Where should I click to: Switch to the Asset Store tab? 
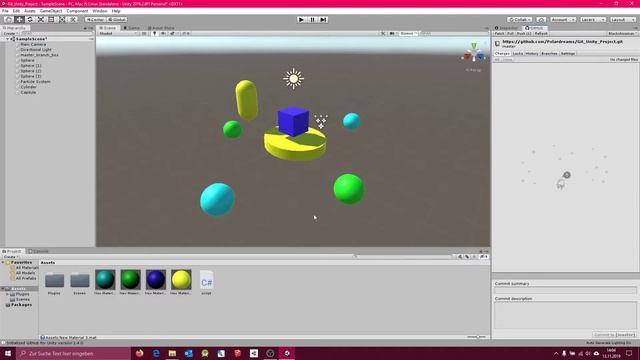[161, 28]
